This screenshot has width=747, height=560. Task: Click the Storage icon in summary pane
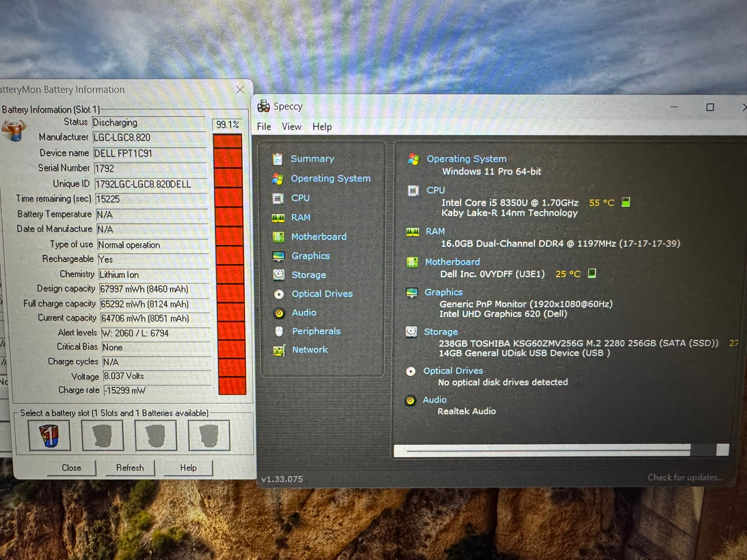[x=411, y=332]
